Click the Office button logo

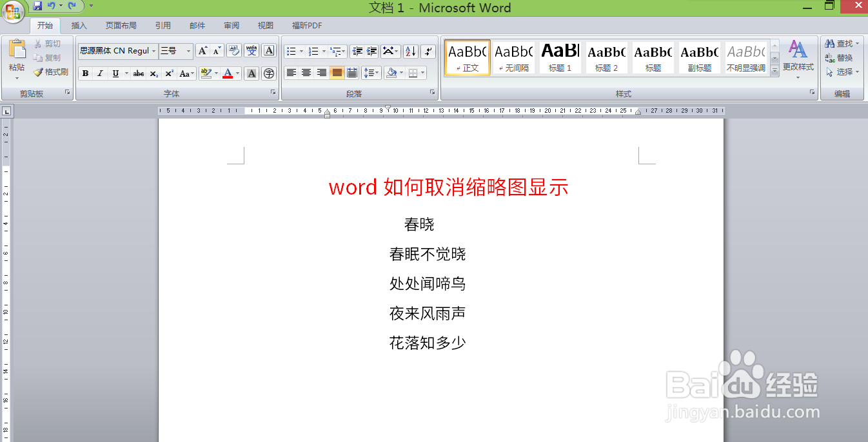[12, 11]
